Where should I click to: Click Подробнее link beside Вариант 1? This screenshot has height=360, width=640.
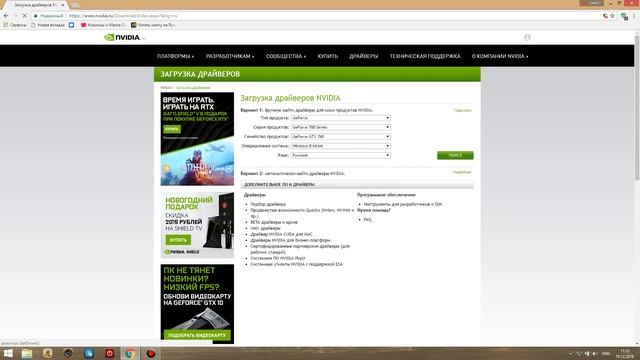click(x=462, y=110)
